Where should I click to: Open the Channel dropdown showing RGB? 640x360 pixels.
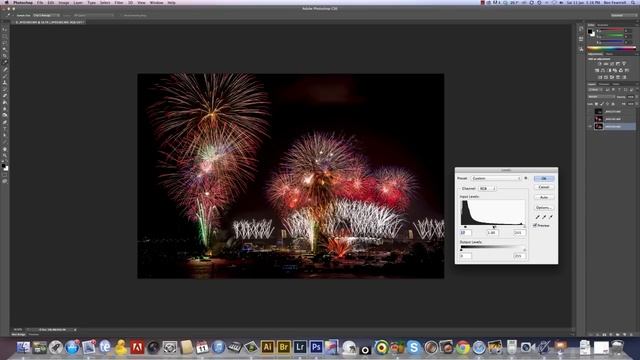click(x=487, y=189)
